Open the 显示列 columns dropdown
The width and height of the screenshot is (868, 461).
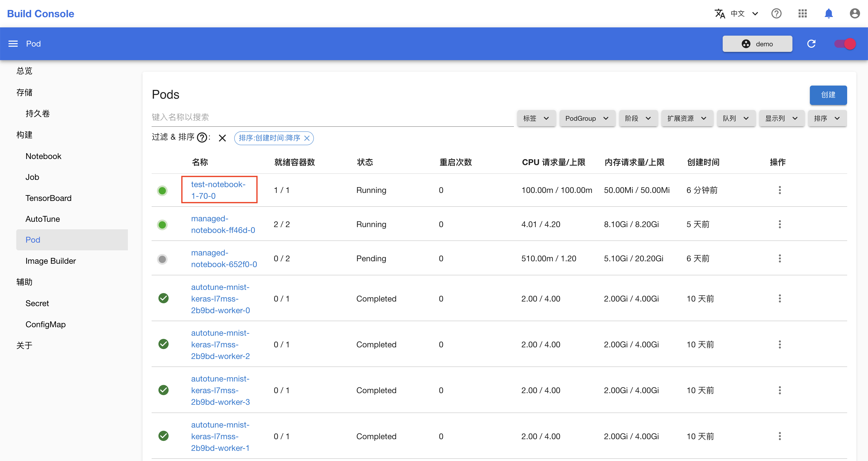781,118
